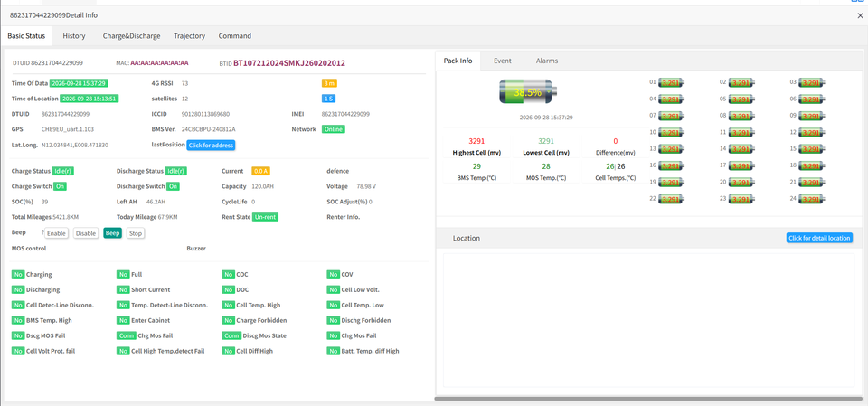Select cell 17 battery icon
Image resolution: width=868 pixels, height=406 pixels.
coord(741,165)
